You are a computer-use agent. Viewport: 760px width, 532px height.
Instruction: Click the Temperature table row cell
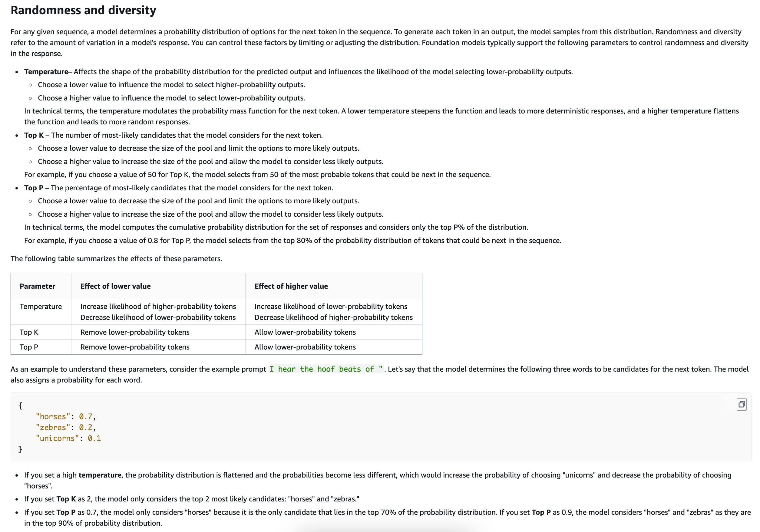tap(40, 306)
